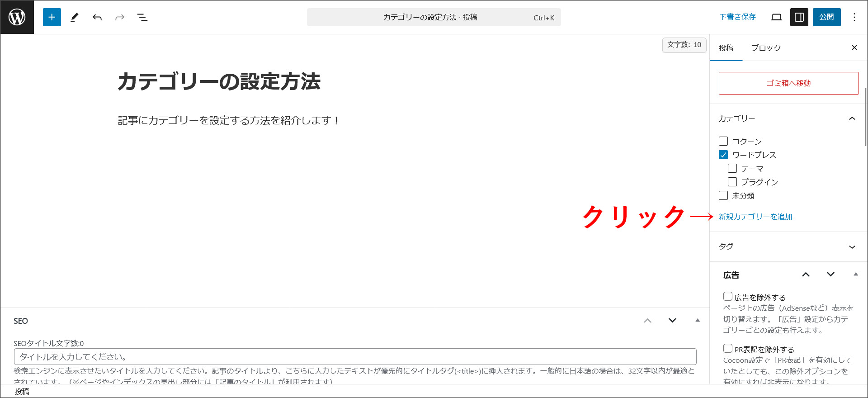Open the options three-dot menu
Screen dimensions: 868x398
[x=854, y=17]
